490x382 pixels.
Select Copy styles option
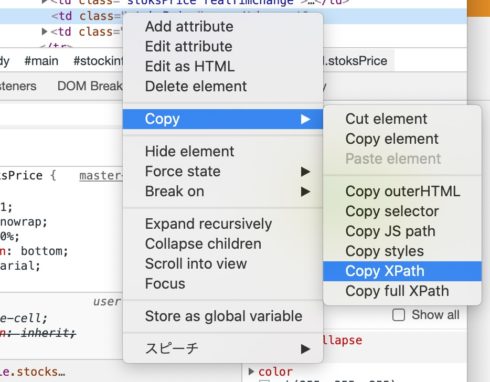point(402,251)
